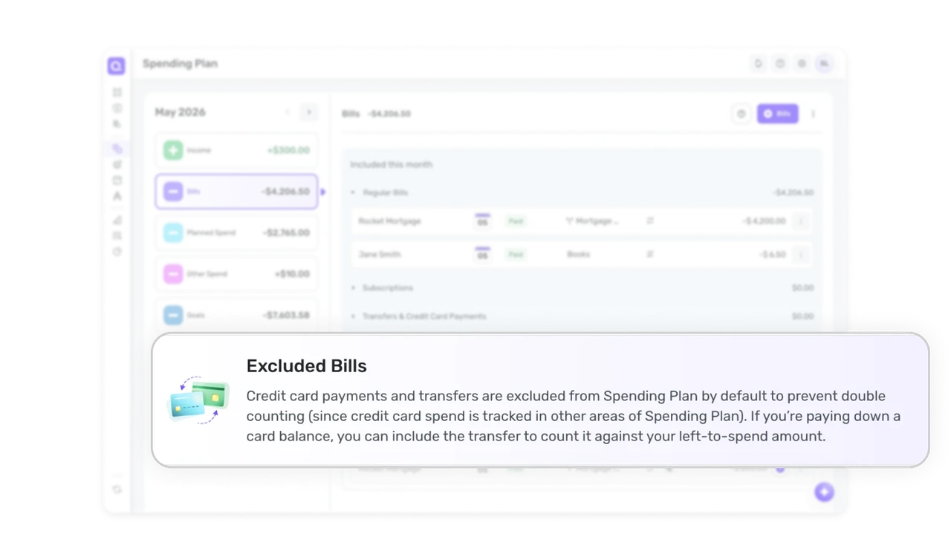This screenshot has height=560, width=951.
Task: Open the pie chart icon in sidebar
Action: tap(117, 252)
